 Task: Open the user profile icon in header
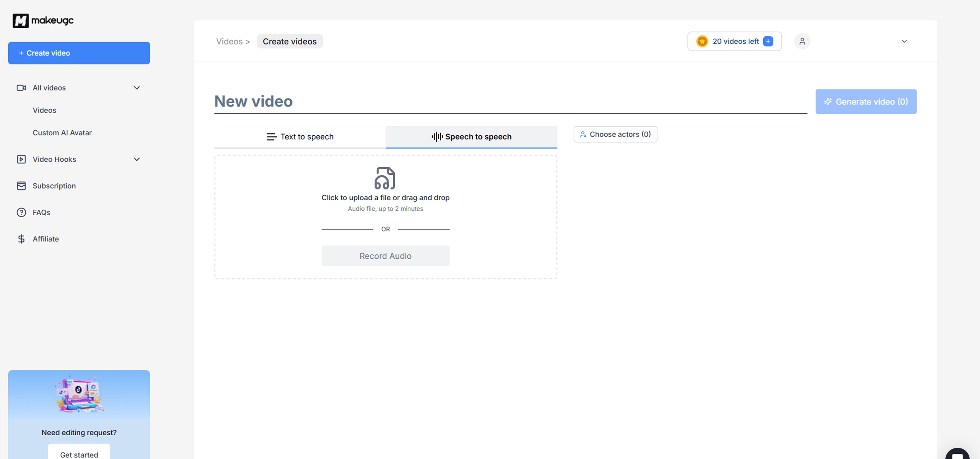[x=802, y=41]
